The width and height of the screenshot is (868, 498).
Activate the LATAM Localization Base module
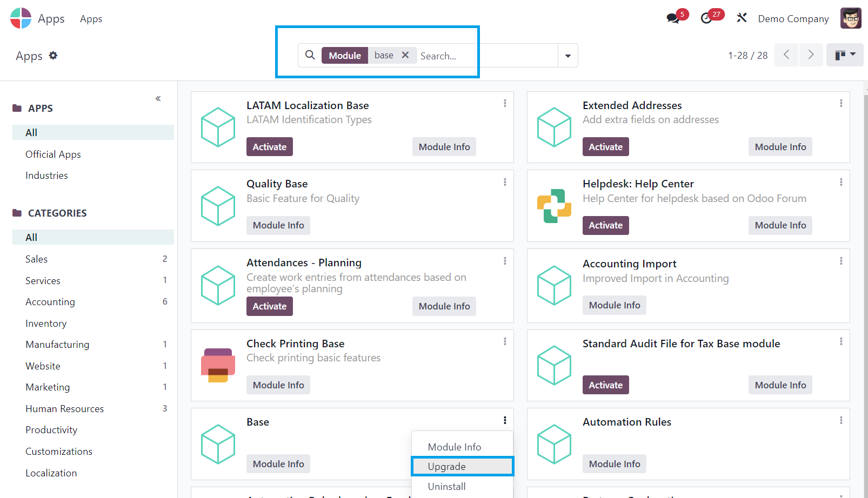(270, 146)
